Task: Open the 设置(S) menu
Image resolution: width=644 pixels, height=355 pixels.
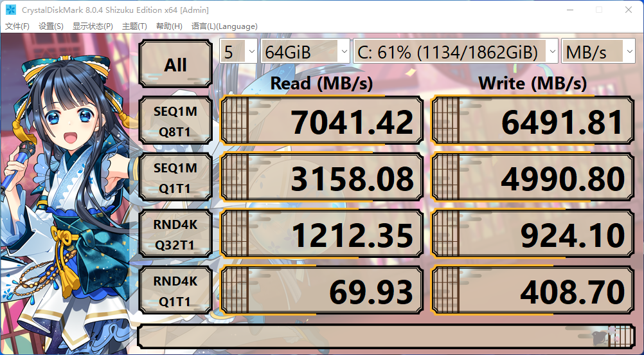Action: tap(51, 26)
